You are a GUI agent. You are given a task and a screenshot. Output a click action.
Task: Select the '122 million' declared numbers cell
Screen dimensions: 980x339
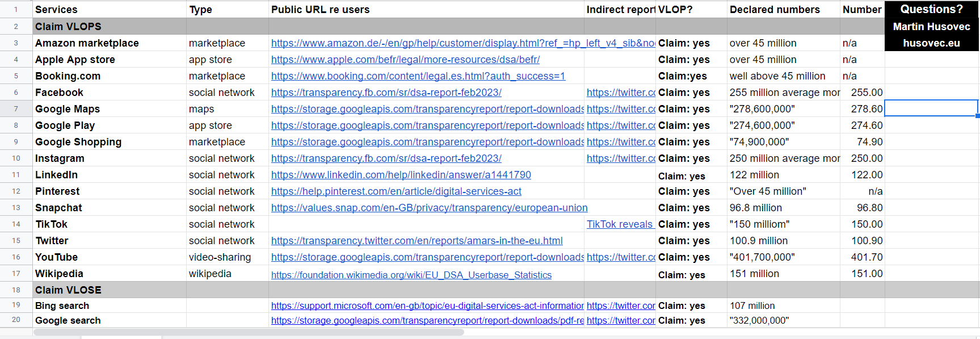[784, 175]
